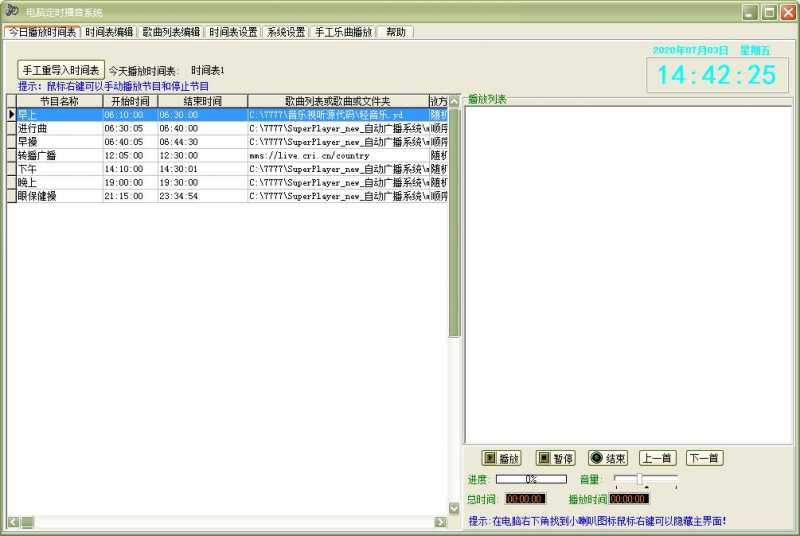This screenshot has width=800, height=536.
Task: Click the end time 23:34:54 cell
Action: [x=203, y=196]
